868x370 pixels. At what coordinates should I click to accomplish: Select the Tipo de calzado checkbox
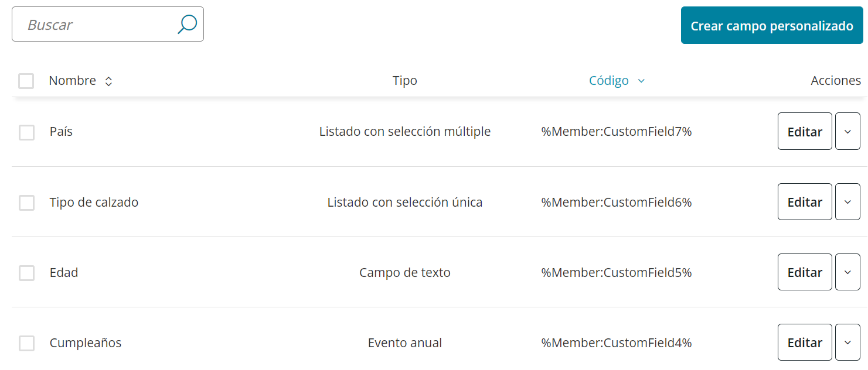26,203
